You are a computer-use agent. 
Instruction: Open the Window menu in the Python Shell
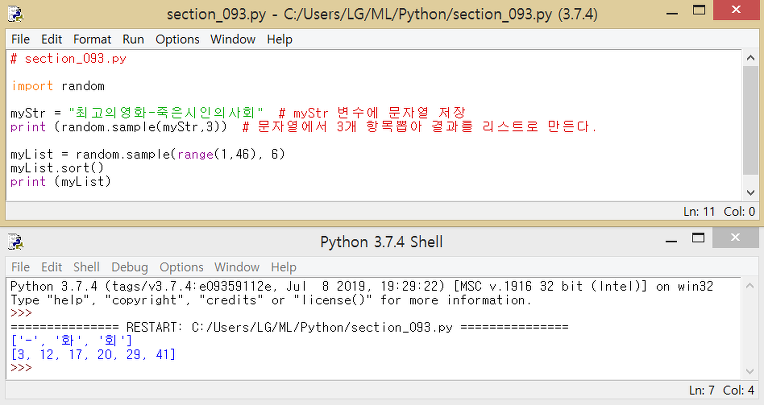[x=237, y=267]
